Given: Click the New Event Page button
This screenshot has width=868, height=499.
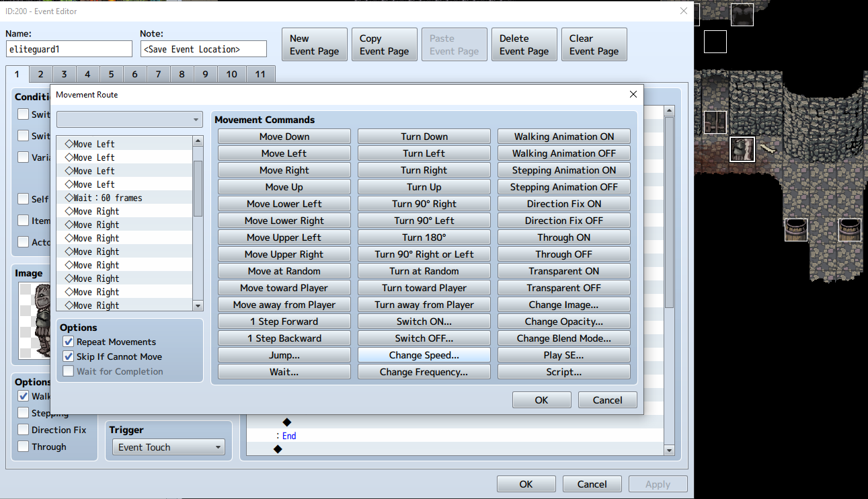Looking at the screenshot, I should click(315, 44).
